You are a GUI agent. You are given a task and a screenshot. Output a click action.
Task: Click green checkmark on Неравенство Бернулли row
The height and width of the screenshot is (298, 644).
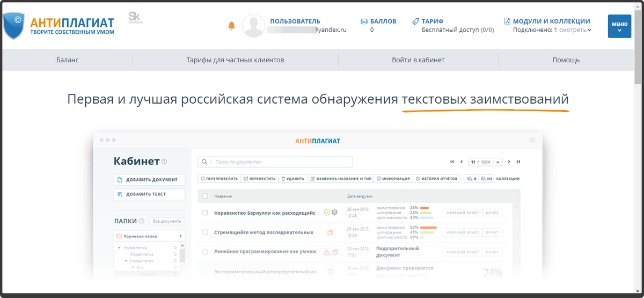pyautogui.click(x=326, y=213)
